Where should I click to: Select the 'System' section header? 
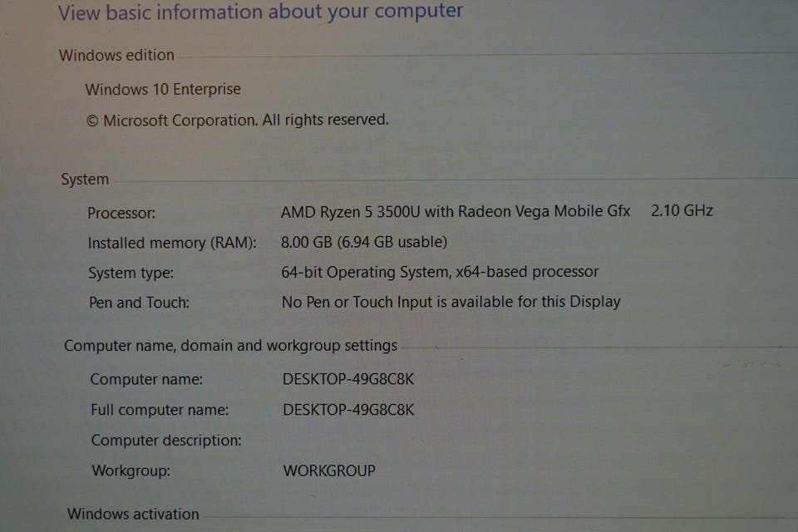(85, 180)
